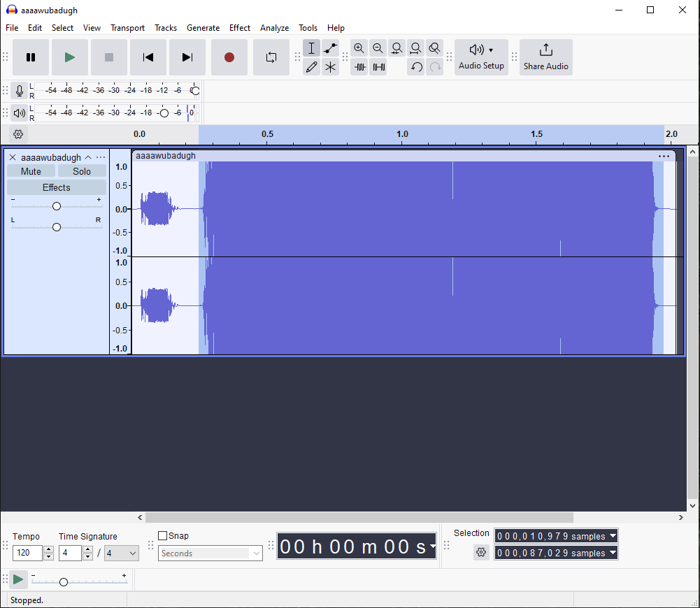The height and width of the screenshot is (608, 700).
Task: Open the Audio Setup dropdown
Action: click(x=481, y=57)
